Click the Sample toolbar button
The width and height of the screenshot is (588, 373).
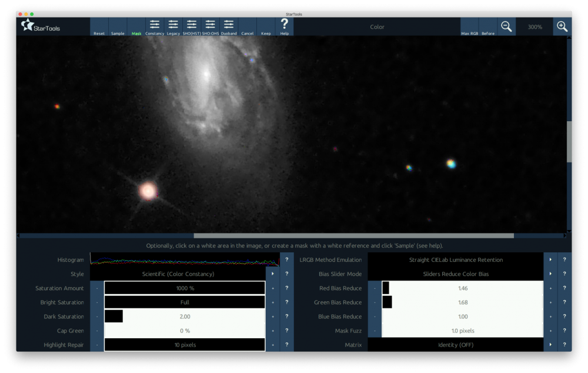(x=118, y=26)
